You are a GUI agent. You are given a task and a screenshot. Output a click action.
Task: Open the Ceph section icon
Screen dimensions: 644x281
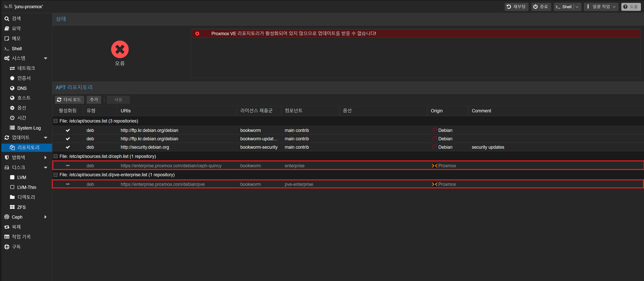tap(7, 217)
